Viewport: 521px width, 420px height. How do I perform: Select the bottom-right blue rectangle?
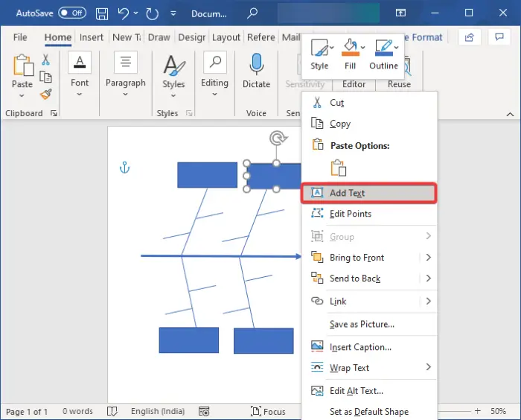point(263,341)
